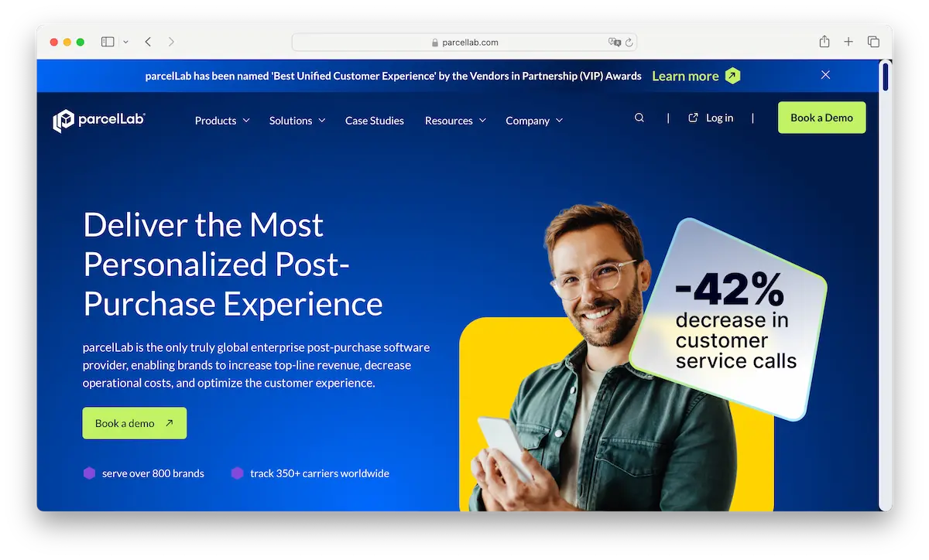
Task: Click the parcelLab logo
Action: 99,120
